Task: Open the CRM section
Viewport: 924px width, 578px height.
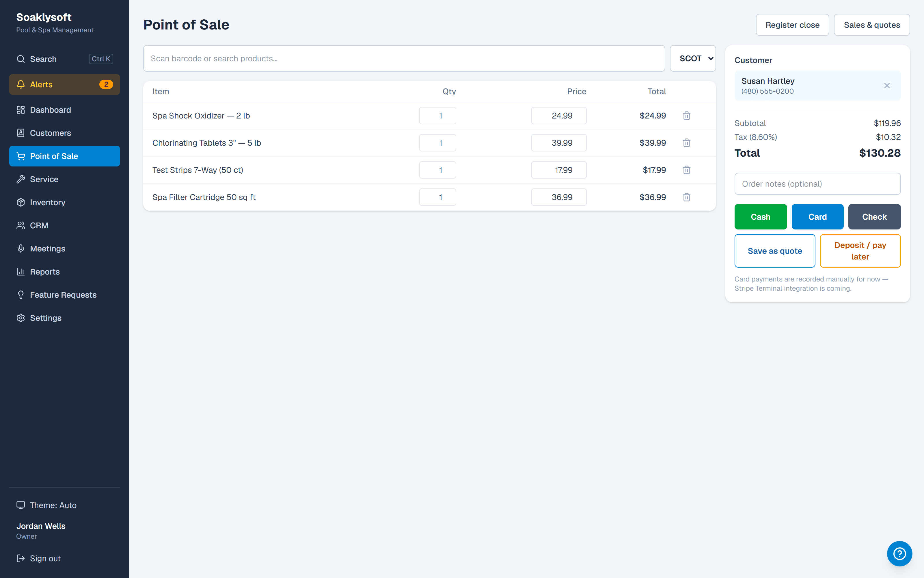Action: (64, 225)
